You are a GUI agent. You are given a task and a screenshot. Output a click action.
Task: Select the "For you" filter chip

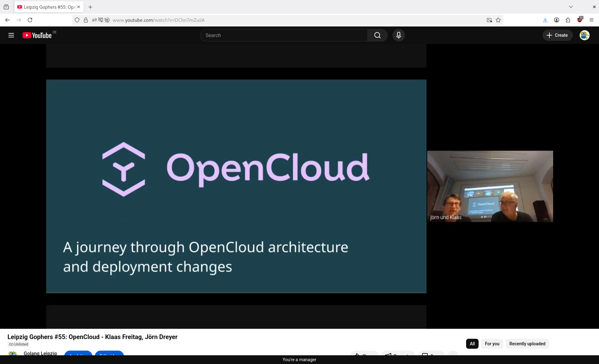pyautogui.click(x=492, y=344)
